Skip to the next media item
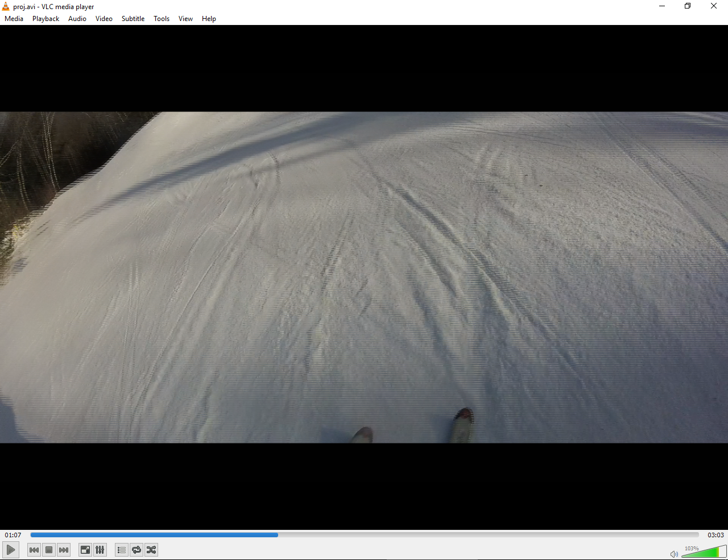The width and height of the screenshot is (728, 560). [64, 550]
